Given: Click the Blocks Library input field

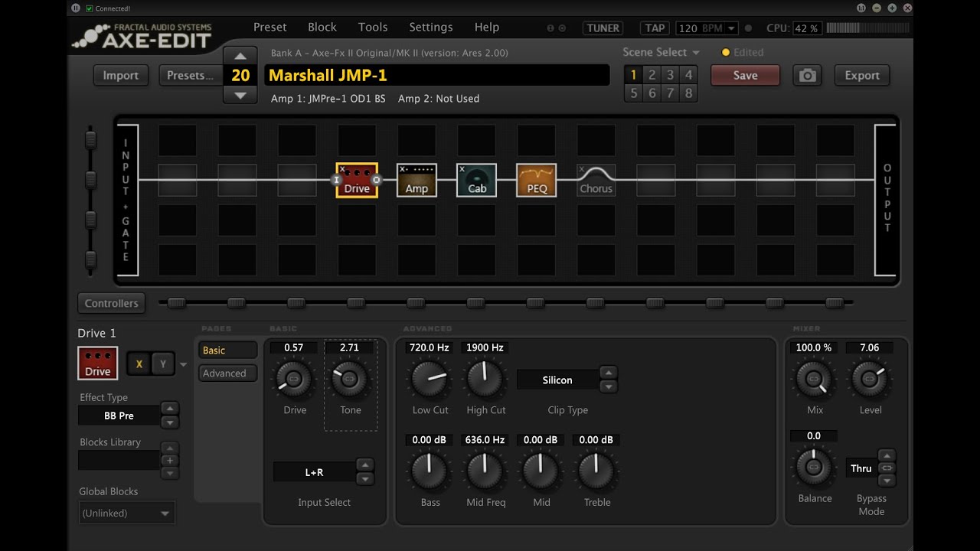Looking at the screenshot, I should [x=119, y=460].
